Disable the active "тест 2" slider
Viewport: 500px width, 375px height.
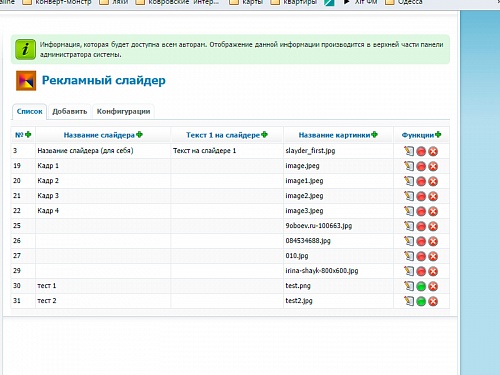(x=421, y=301)
